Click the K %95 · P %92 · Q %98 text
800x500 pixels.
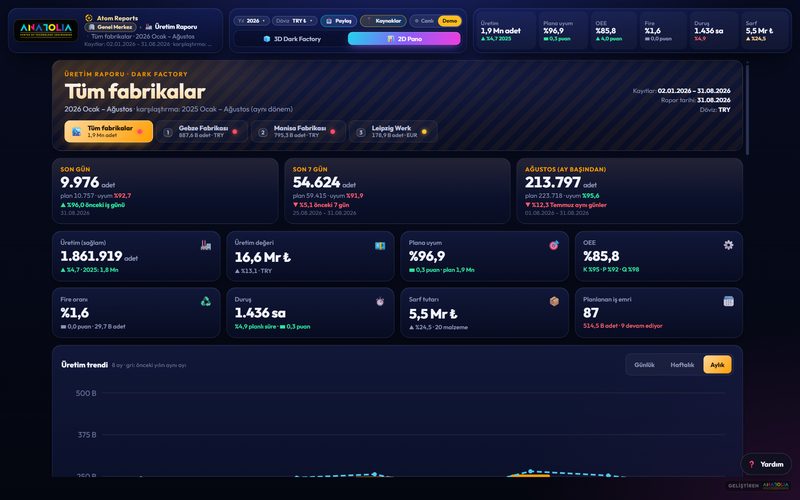point(611,269)
